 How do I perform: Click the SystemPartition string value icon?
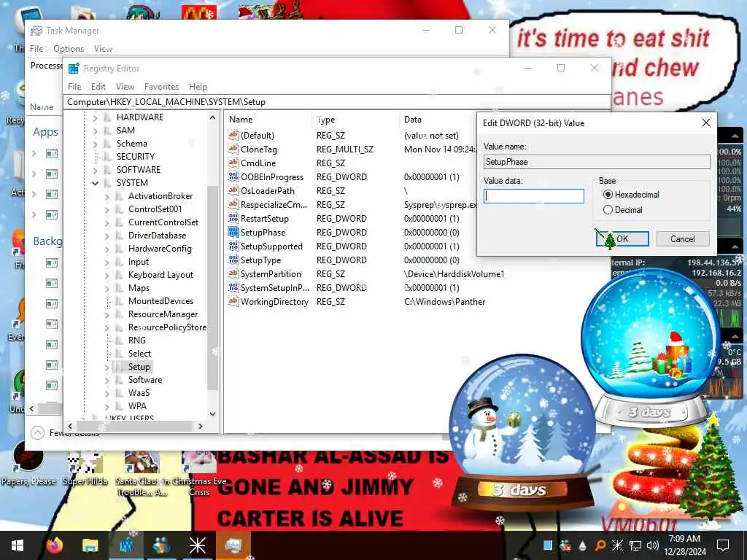(233, 273)
